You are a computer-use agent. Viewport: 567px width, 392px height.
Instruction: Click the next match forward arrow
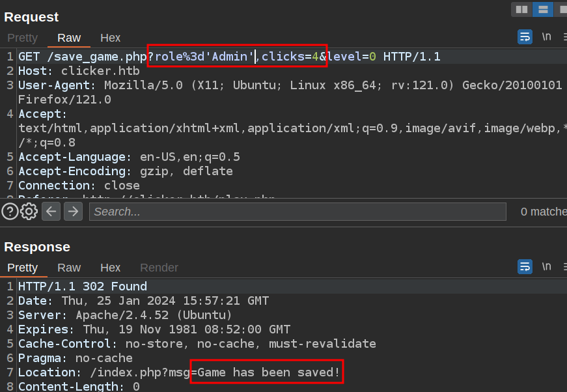coord(73,212)
